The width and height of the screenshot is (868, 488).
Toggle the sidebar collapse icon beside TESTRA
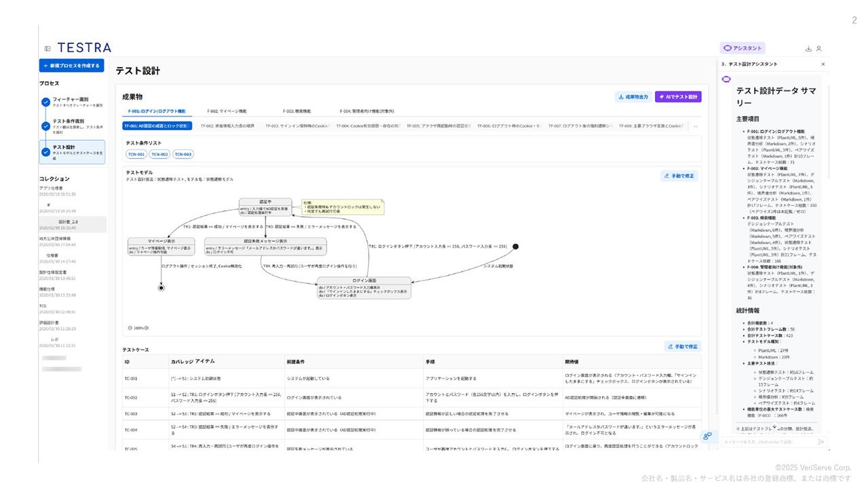click(47, 48)
